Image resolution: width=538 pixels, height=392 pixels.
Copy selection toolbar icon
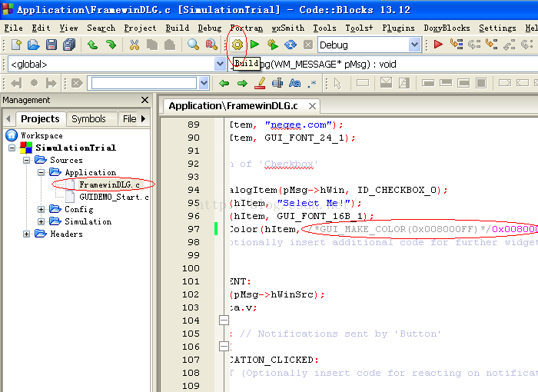(152, 45)
